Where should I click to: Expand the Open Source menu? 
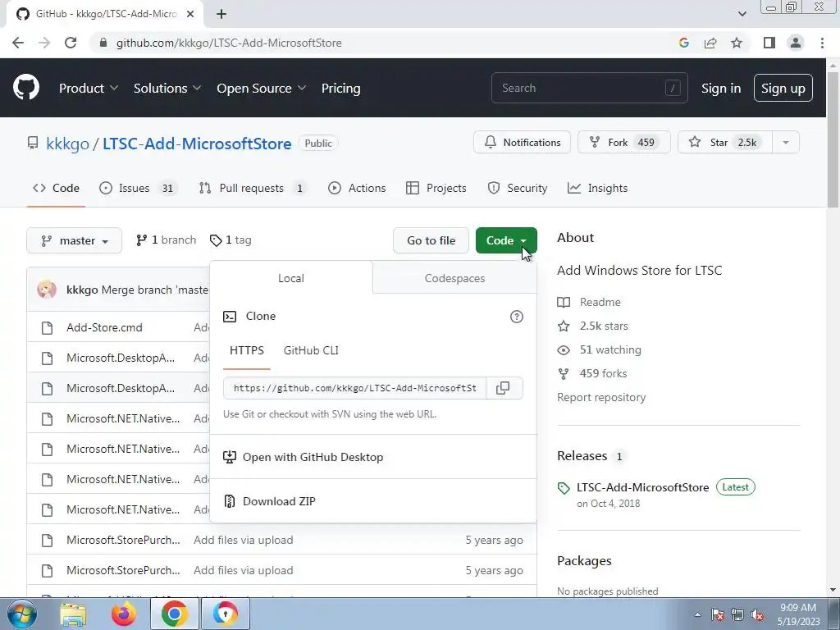point(261,89)
